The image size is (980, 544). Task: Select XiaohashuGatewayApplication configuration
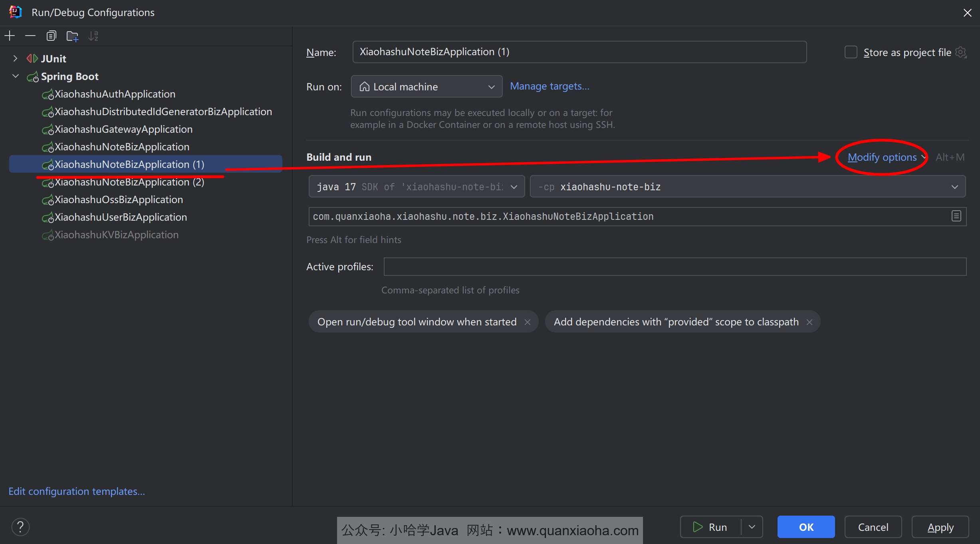[123, 129]
